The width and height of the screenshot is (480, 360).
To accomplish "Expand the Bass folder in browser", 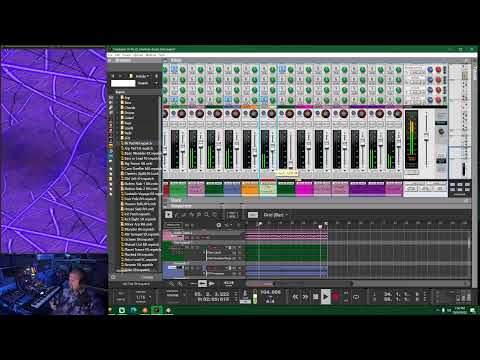I will pyautogui.click(x=117, y=103).
